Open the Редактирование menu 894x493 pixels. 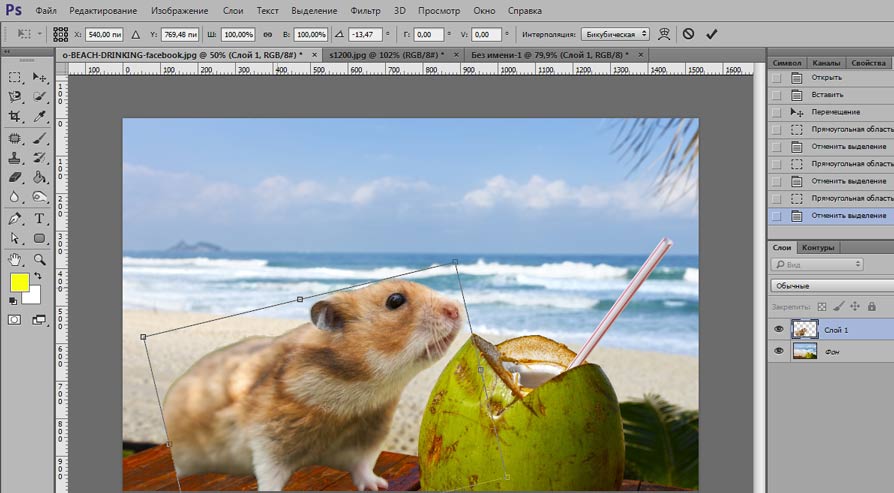103,11
